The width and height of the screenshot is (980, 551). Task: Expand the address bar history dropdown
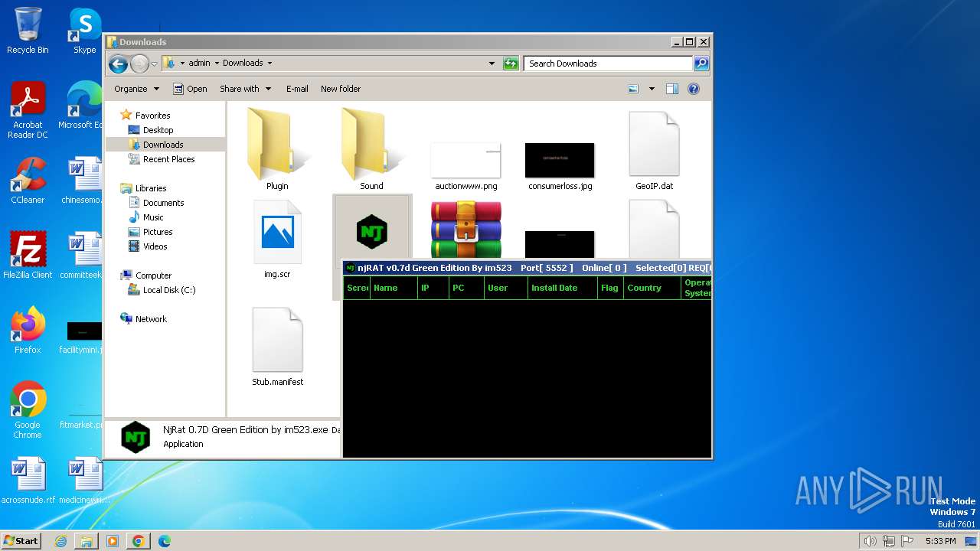coord(492,64)
